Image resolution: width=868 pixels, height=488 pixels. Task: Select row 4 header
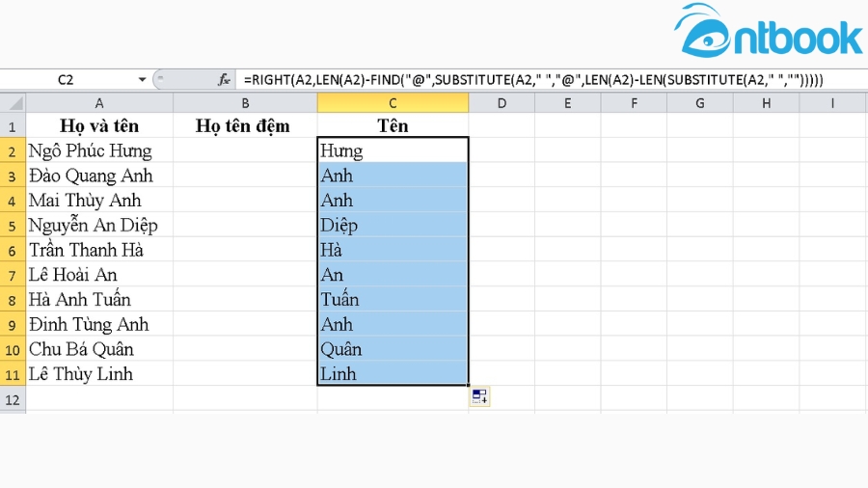pos(13,200)
